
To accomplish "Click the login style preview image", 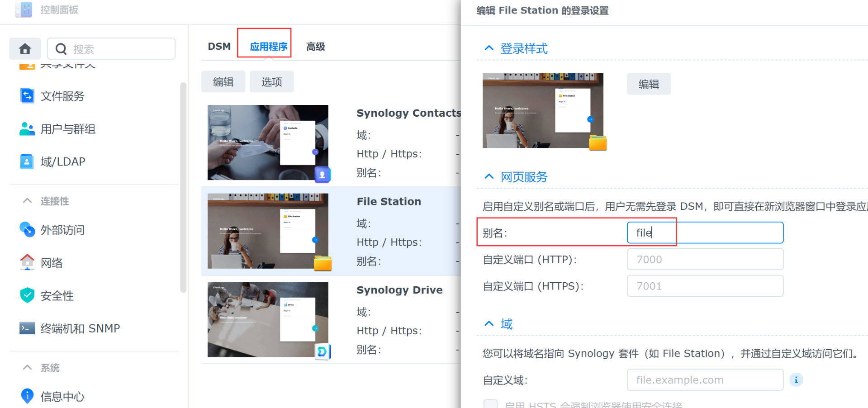I will pyautogui.click(x=543, y=110).
